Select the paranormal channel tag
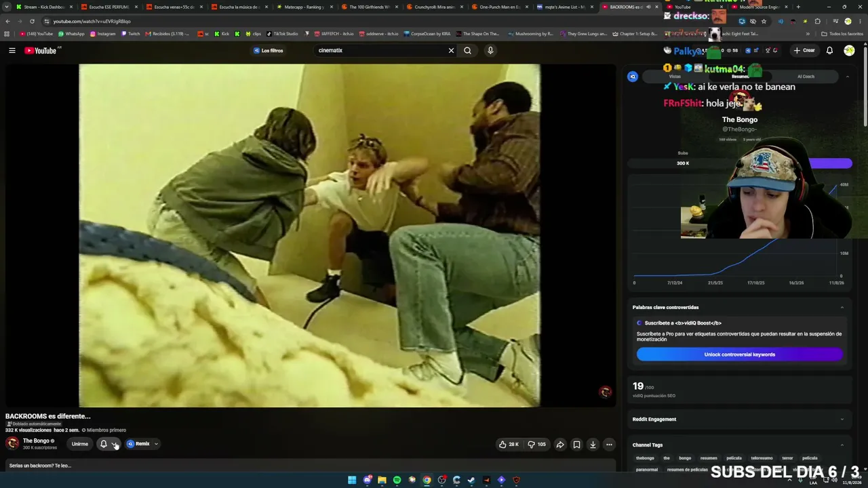 pos(647,470)
